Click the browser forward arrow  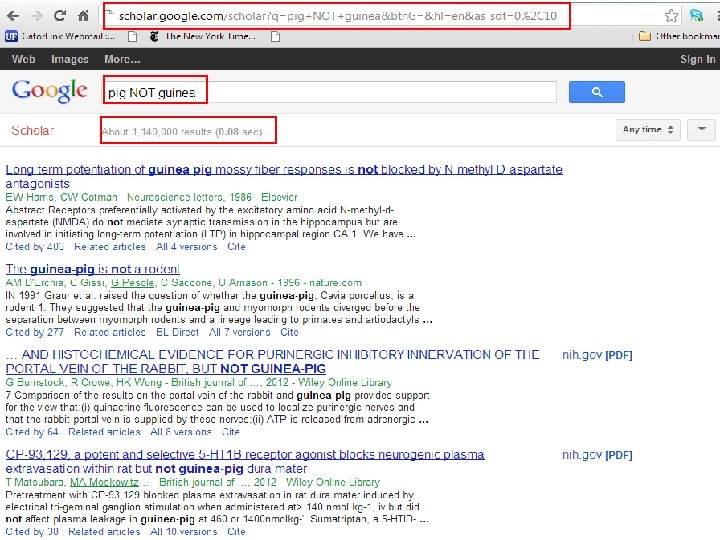[36, 16]
